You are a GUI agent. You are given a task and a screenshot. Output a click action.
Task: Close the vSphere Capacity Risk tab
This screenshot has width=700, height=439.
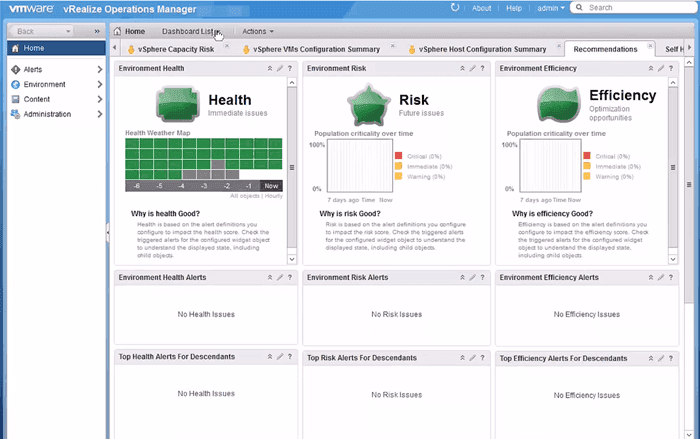(x=227, y=46)
